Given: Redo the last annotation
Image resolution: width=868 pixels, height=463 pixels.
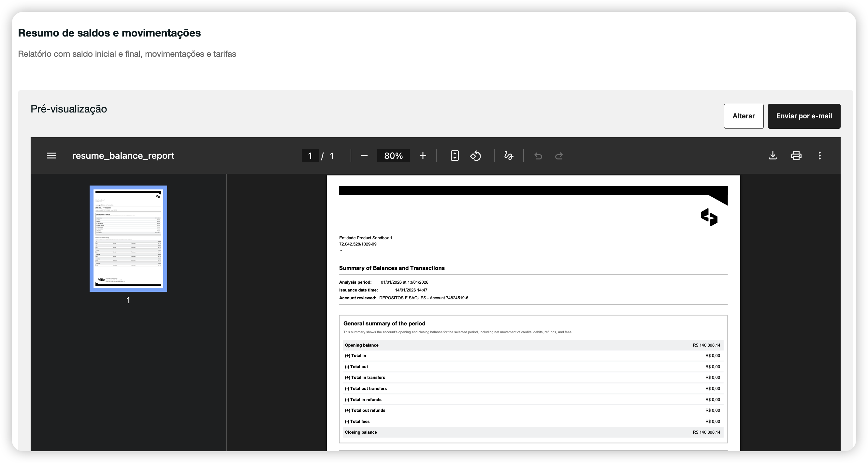Looking at the screenshot, I should 559,156.
